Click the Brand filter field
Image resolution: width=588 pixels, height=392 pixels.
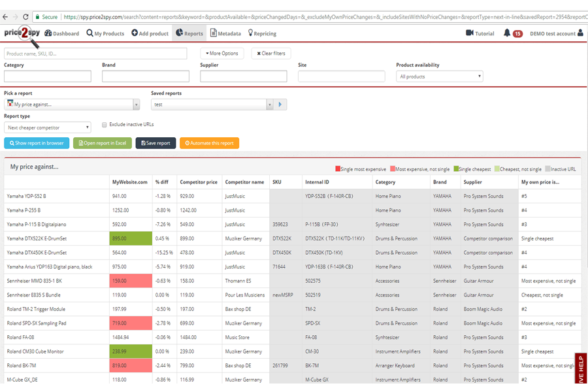coord(146,76)
